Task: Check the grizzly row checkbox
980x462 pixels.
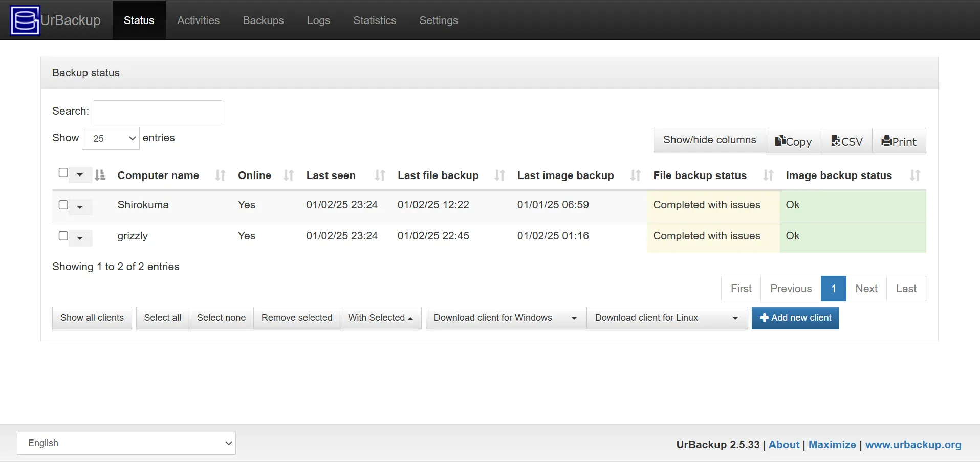Action: point(63,236)
